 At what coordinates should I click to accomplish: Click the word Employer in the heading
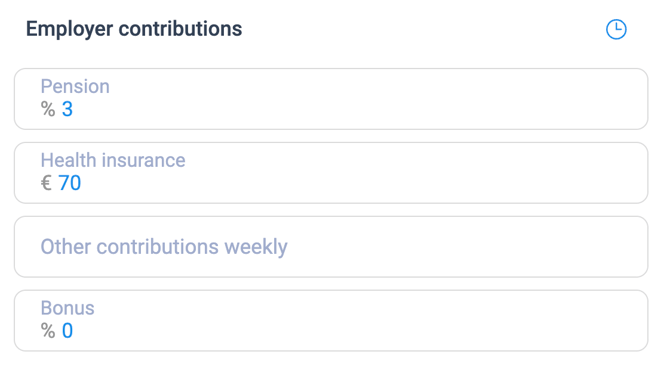pos(70,29)
